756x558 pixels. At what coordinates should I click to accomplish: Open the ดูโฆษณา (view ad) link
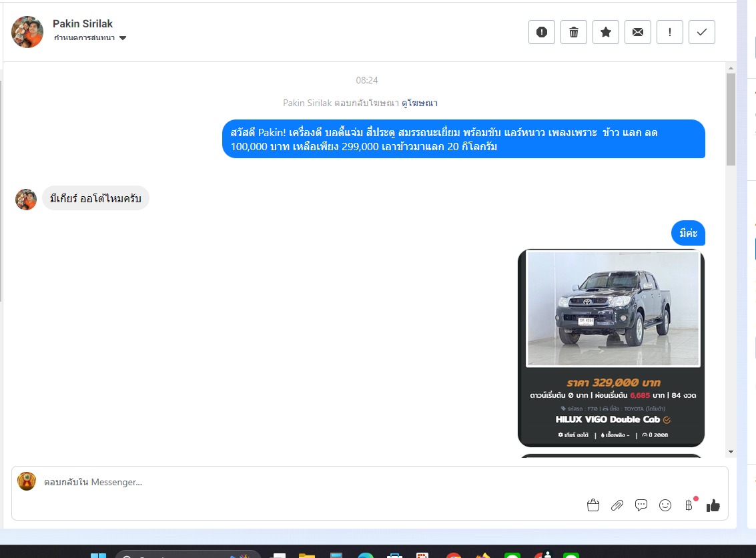420,103
